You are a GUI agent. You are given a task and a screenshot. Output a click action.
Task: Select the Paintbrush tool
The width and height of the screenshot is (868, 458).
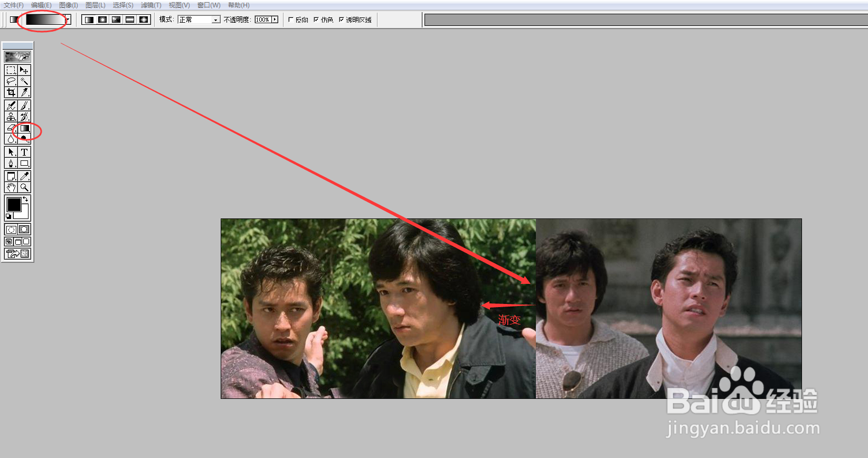(24, 106)
